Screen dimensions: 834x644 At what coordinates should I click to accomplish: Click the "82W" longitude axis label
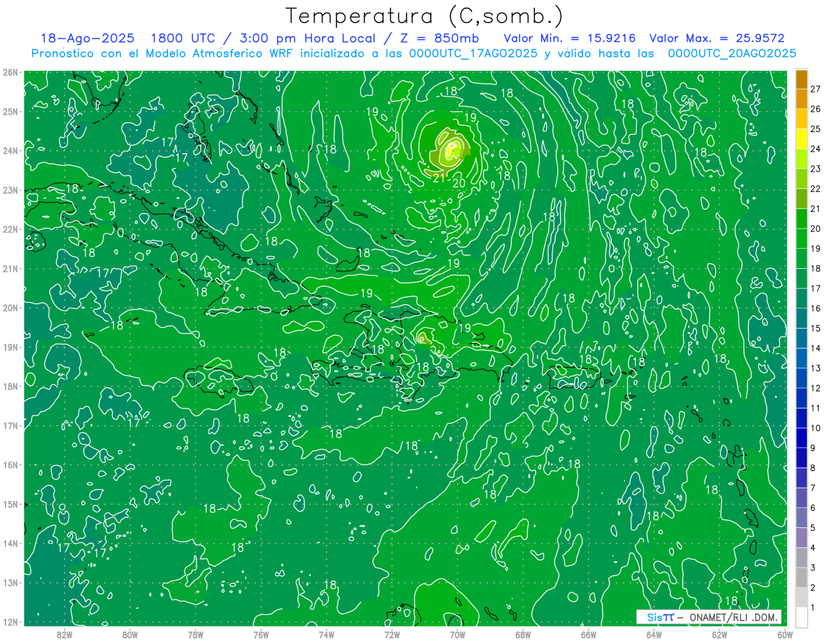[x=65, y=634]
